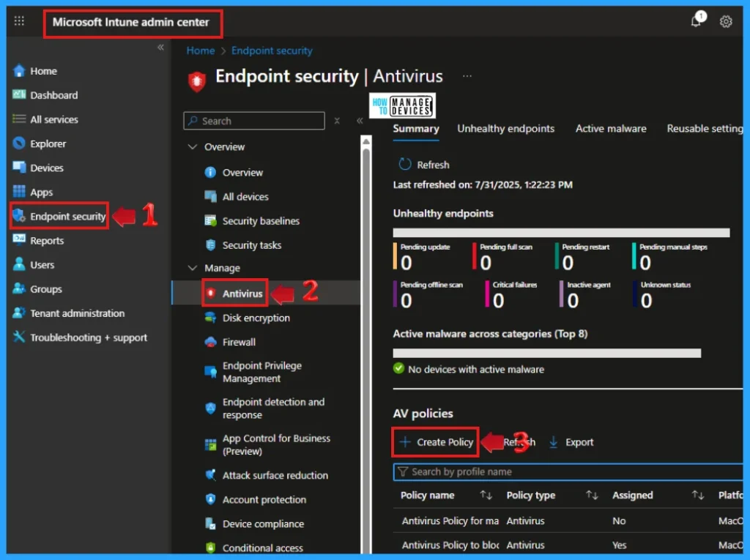The image size is (750, 560).
Task: Click the Dashboard chart icon
Action: point(18,94)
